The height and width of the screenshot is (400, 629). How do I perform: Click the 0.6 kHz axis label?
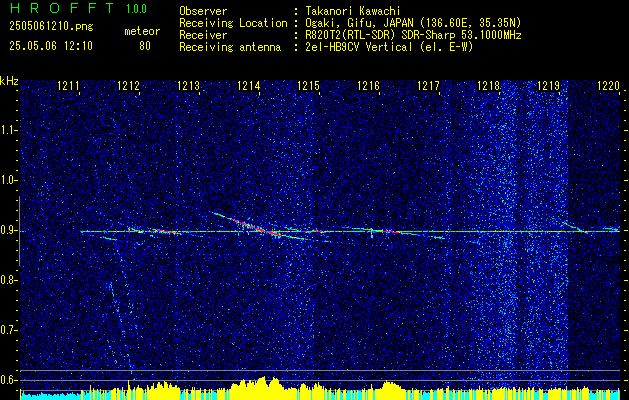9,380
